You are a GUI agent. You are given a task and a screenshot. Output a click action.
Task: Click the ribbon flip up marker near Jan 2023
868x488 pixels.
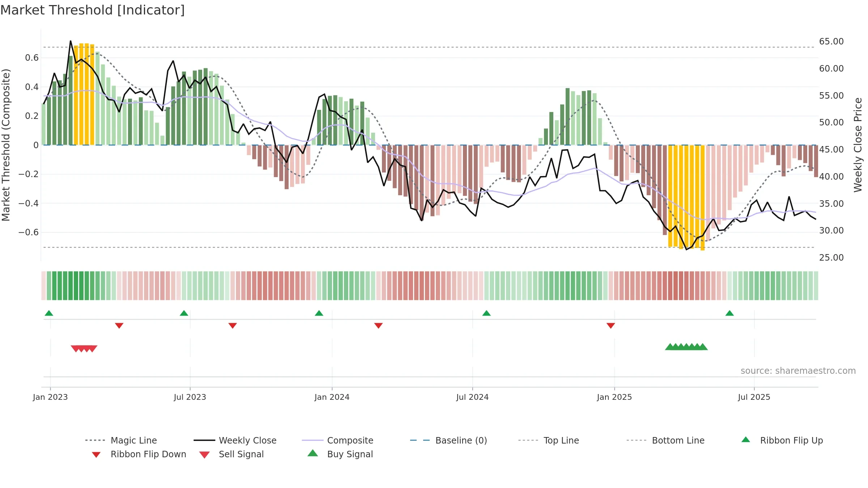tap(49, 313)
